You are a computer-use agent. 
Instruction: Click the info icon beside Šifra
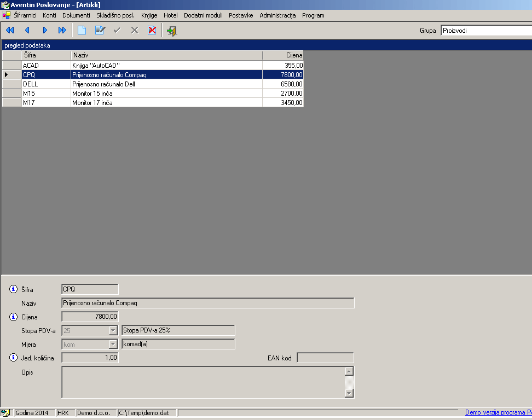click(14, 289)
